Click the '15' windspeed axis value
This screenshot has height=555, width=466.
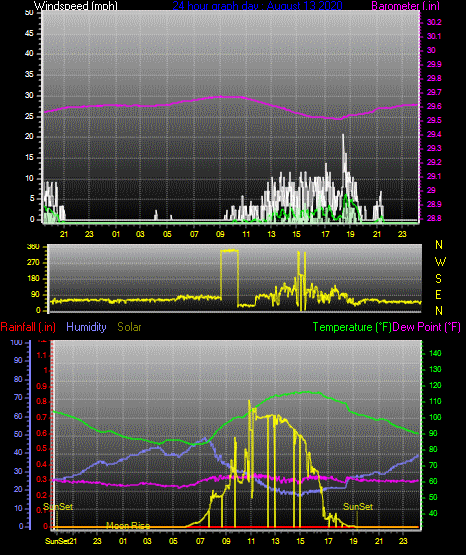[29, 157]
